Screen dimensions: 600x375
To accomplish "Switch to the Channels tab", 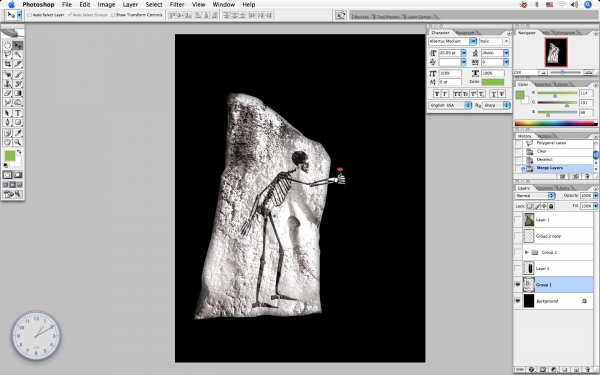I will click(x=545, y=188).
